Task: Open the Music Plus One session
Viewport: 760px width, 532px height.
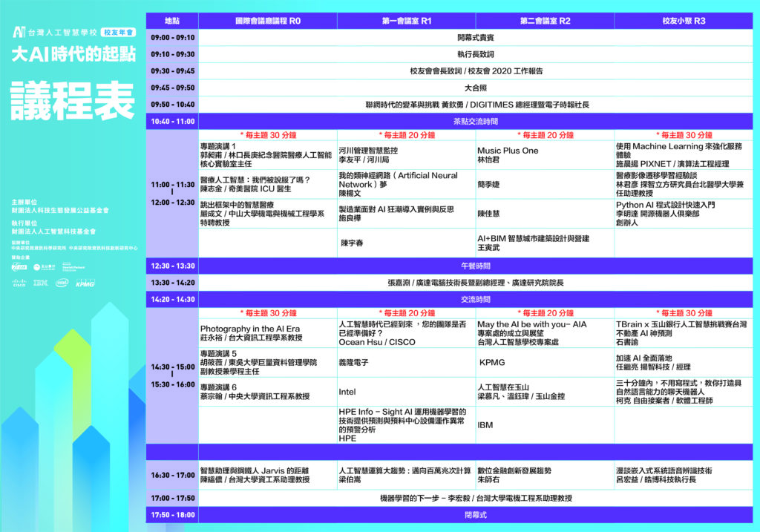Action: 508,151
